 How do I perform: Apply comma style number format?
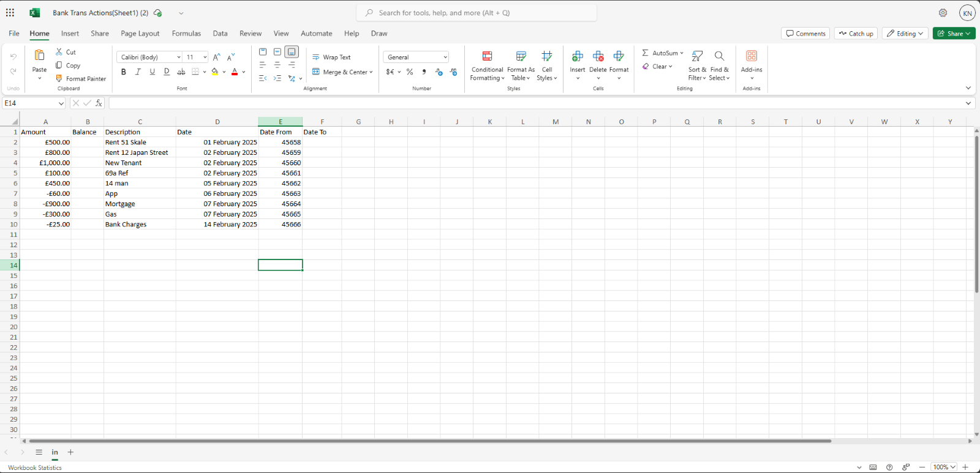[x=424, y=72]
